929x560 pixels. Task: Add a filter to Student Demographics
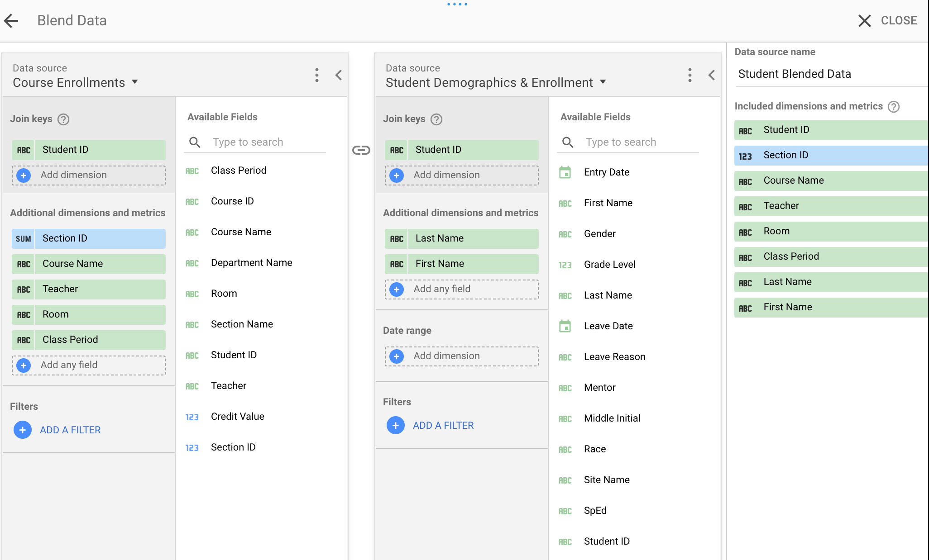tap(431, 425)
